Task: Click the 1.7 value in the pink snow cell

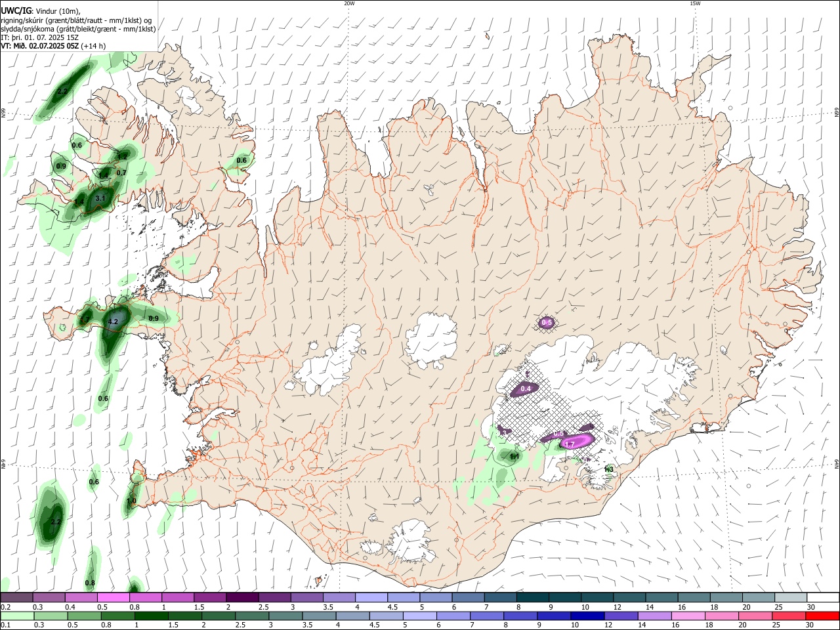Action: tap(570, 444)
